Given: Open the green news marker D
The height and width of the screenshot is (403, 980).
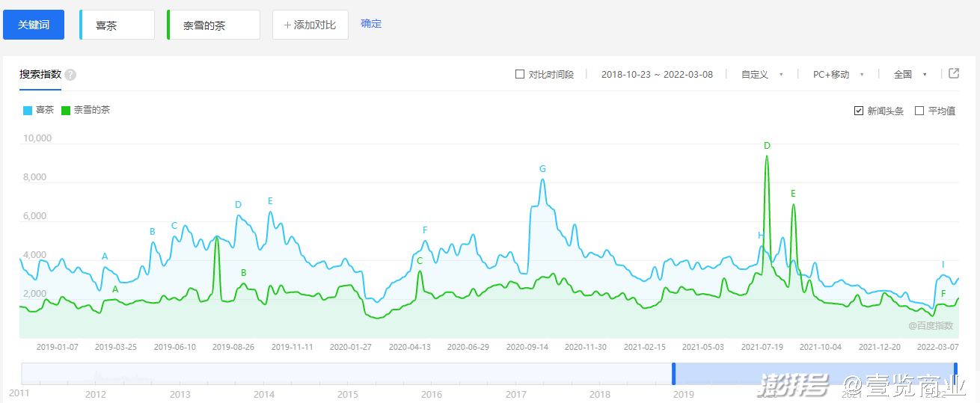Looking at the screenshot, I should tap(767, 146).
